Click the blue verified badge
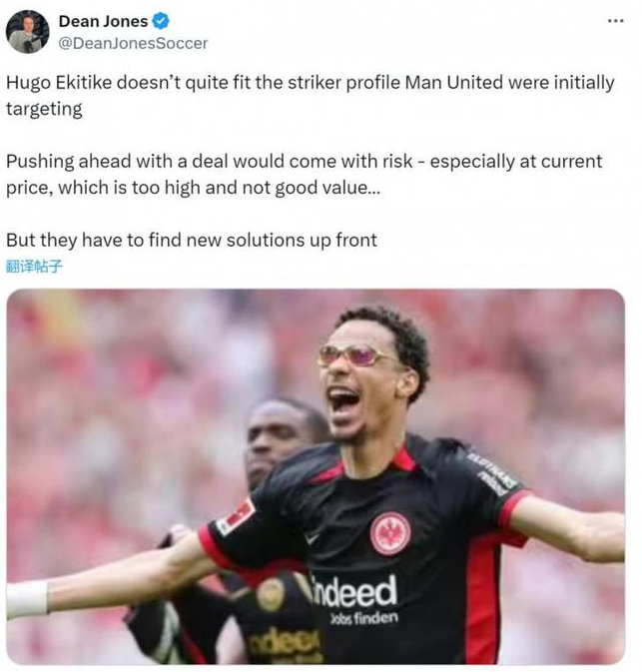Screen dimensions: 642x672 161,21
